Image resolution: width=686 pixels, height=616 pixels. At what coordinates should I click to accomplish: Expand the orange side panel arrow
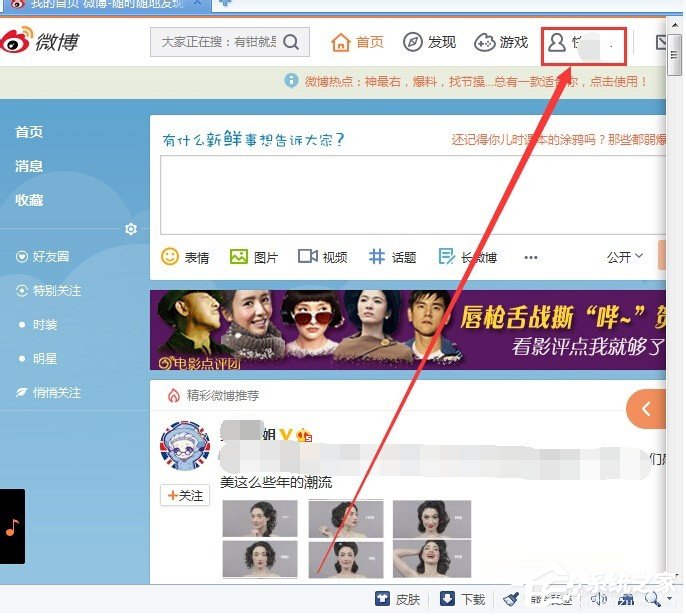click(646, 409)
